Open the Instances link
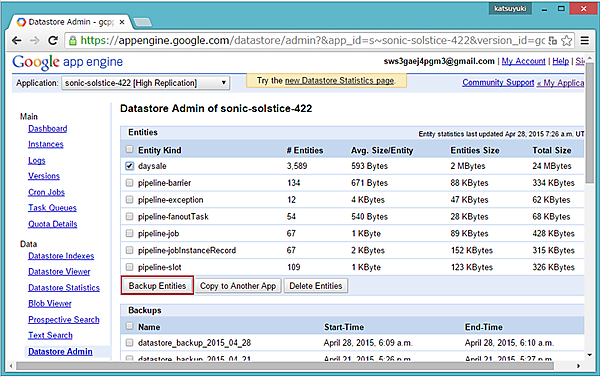Image resolution: width=600 pixels, height=377 pixels. point(46,145)
